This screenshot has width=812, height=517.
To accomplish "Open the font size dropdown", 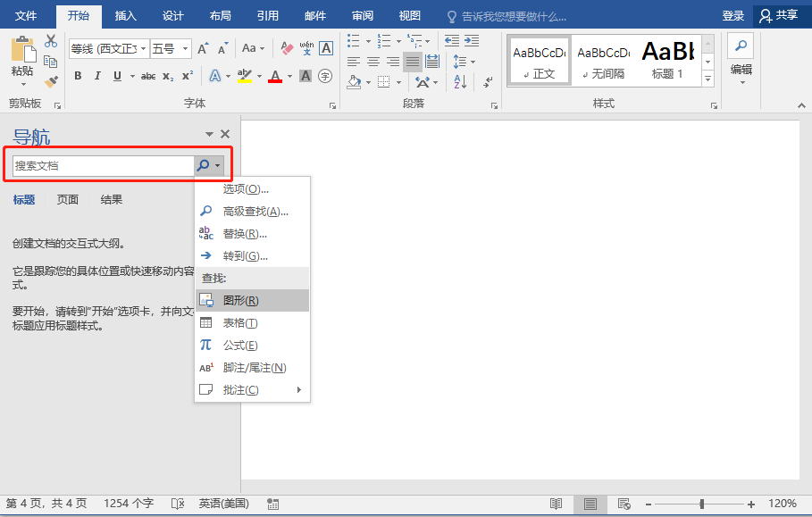I will click(186, 48).
